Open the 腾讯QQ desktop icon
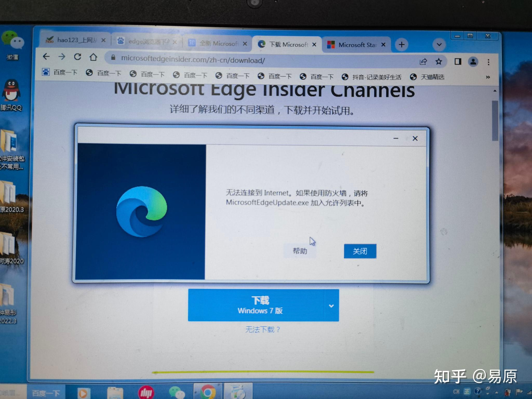 coord(11,95)
